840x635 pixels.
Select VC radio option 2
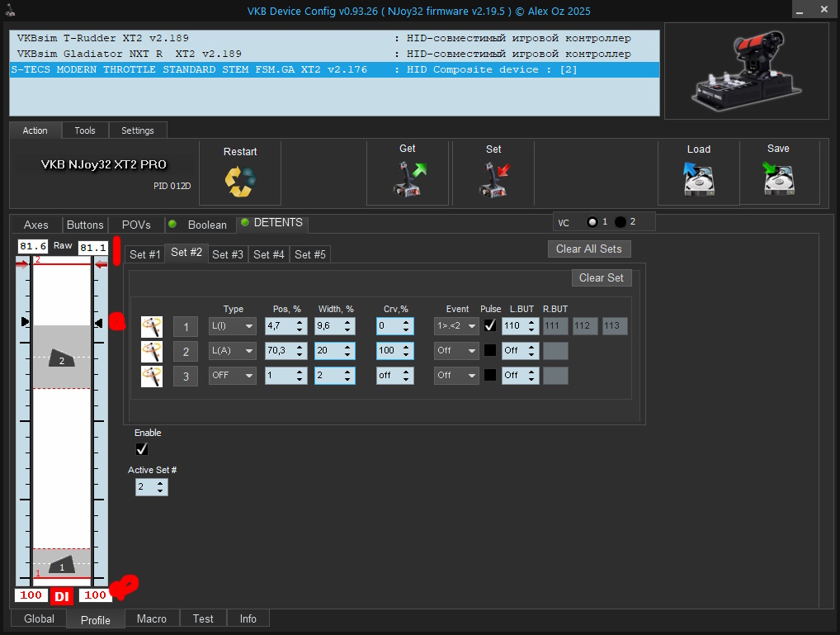click(621, 222)
